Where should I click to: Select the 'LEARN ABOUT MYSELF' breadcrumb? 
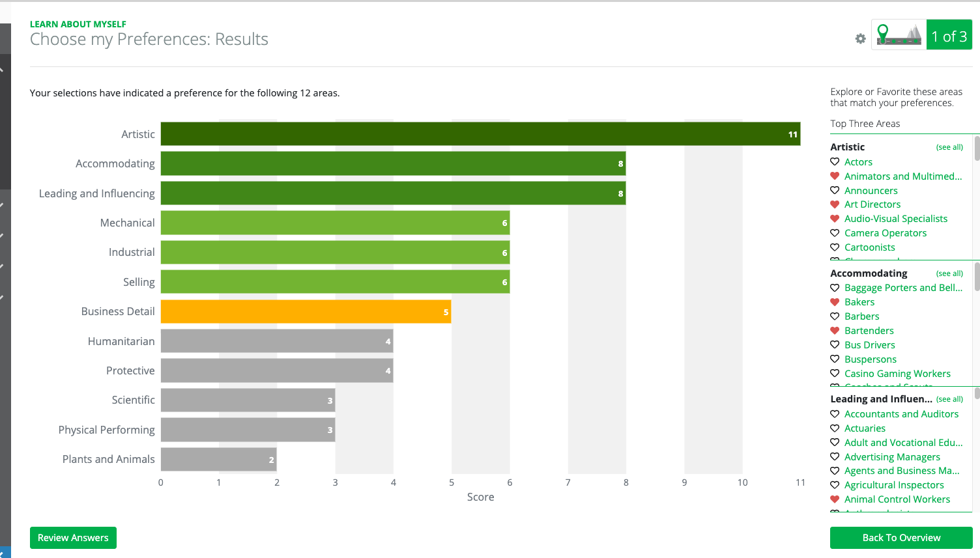pyautogui.click(x=78, y=23)
